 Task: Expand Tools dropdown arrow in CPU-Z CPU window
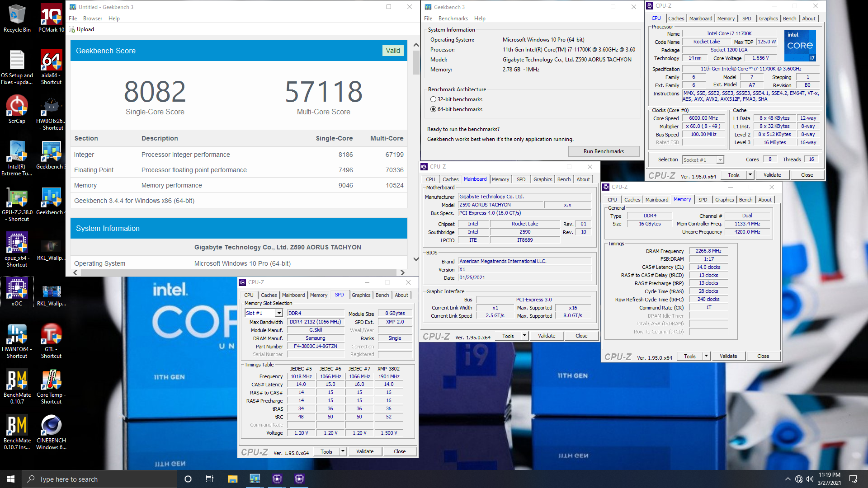click(750, 175)
